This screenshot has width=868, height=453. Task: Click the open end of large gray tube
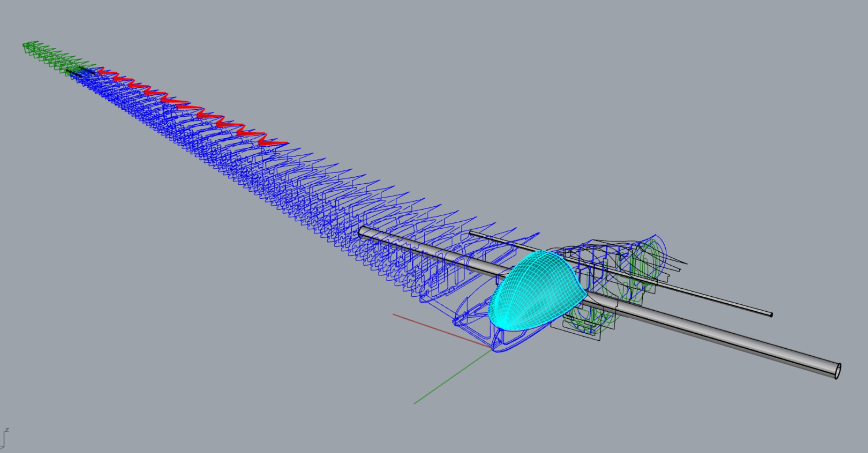838,371
